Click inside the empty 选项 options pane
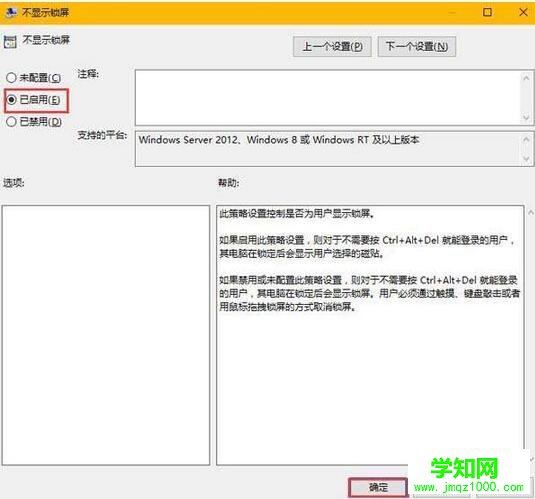 pos(106,335)
